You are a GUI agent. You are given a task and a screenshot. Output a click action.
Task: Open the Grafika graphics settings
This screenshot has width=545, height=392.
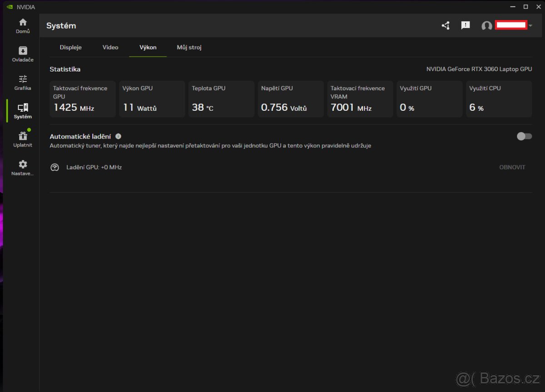pyautogui.click(x=22, y=82)
